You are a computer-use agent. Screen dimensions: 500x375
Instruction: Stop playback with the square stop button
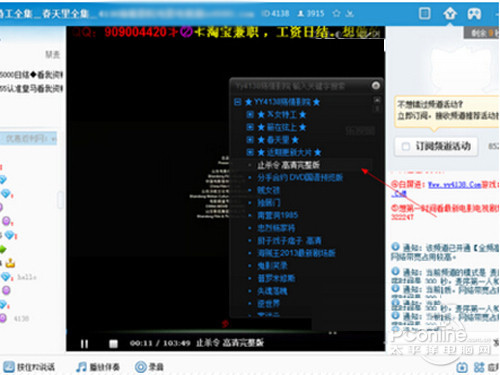113,343
